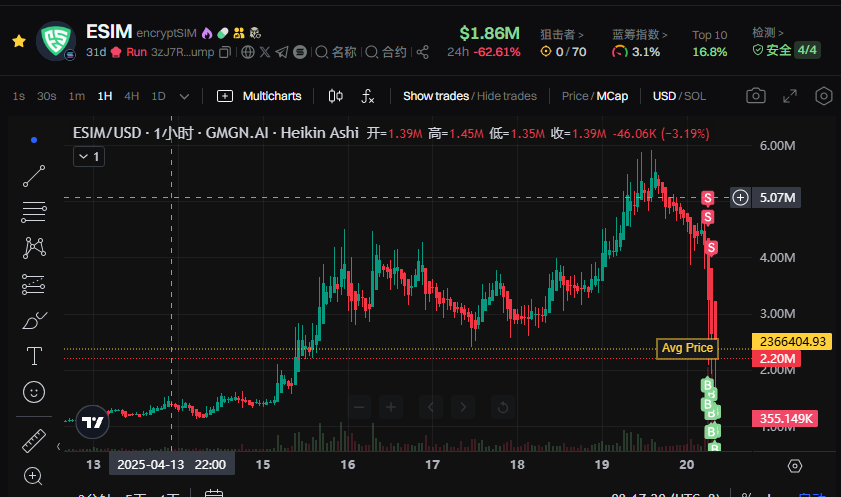841x497 pixels.
Task: Click the TradingView logo on chart
Action: tap(92, 422)
